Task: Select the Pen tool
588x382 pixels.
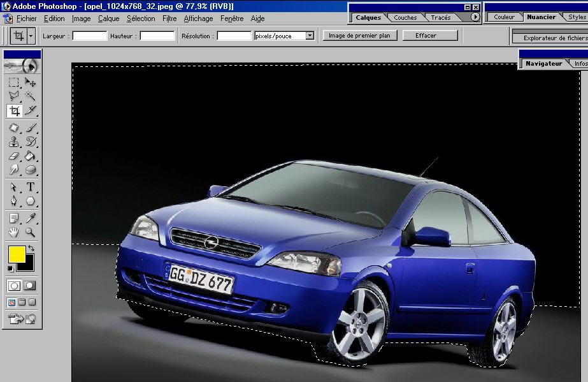Action: click(x=14, y=201)
